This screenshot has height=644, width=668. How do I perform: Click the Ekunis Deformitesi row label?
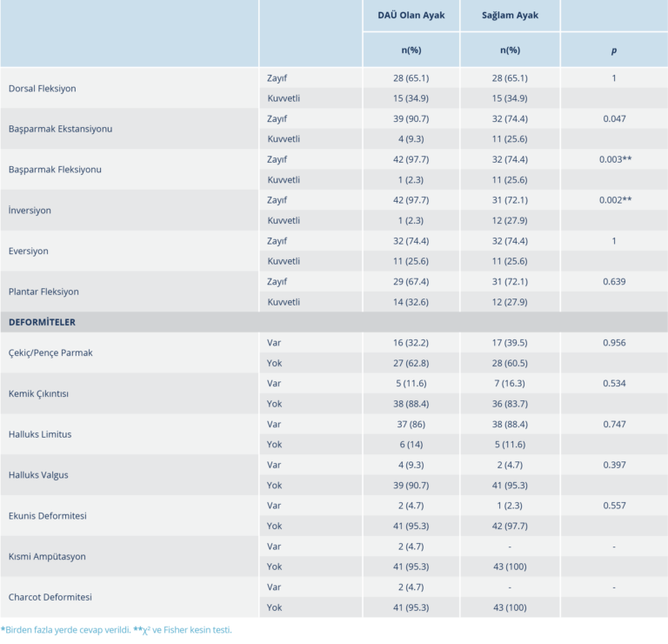[47, 516]
